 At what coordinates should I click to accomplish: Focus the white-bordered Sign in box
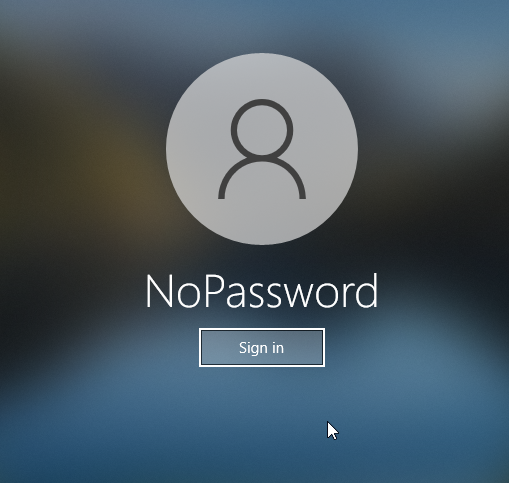pos(262,348)
